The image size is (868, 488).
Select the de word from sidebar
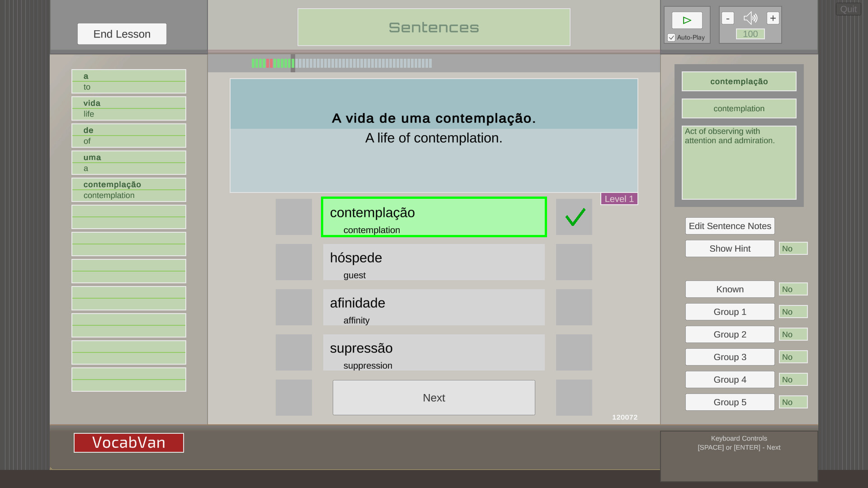(x=129, y=130)
